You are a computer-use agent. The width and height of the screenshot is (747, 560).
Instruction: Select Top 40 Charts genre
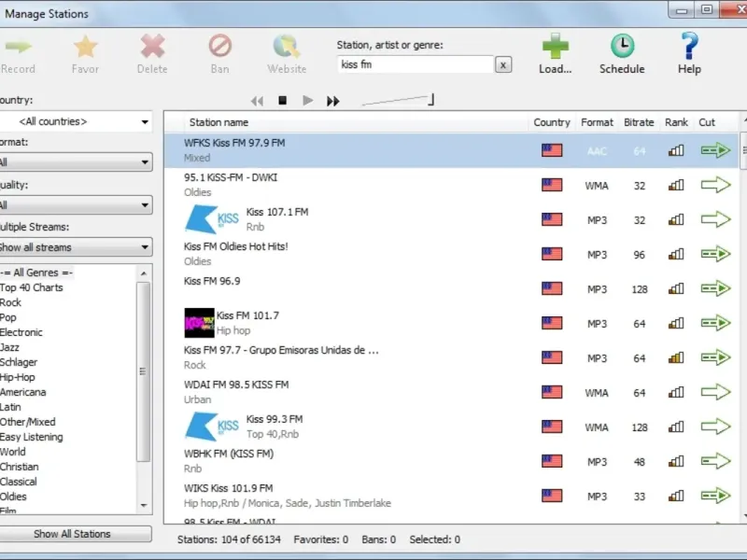coord(32,287)
